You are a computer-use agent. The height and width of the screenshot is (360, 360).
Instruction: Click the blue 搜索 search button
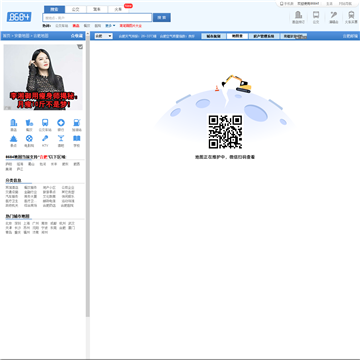[x=162, y=18]
